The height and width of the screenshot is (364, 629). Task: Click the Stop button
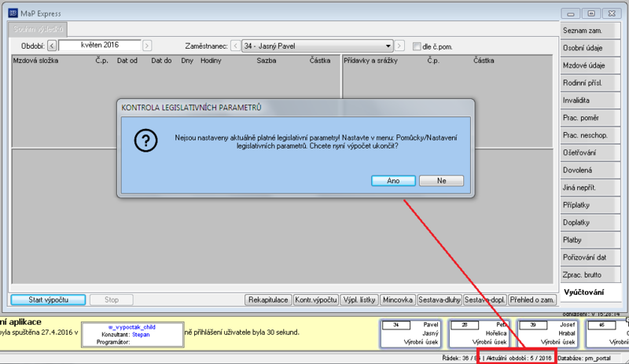(x=111, y=300)
